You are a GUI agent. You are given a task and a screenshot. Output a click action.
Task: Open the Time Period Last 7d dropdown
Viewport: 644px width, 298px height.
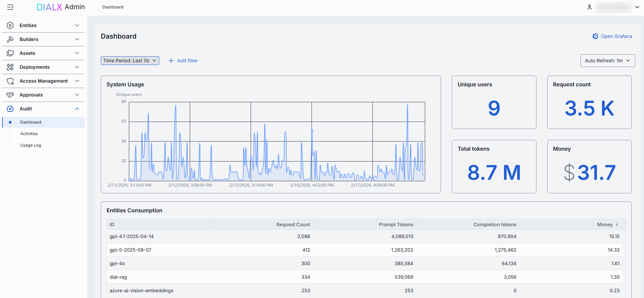coord(130,61)
